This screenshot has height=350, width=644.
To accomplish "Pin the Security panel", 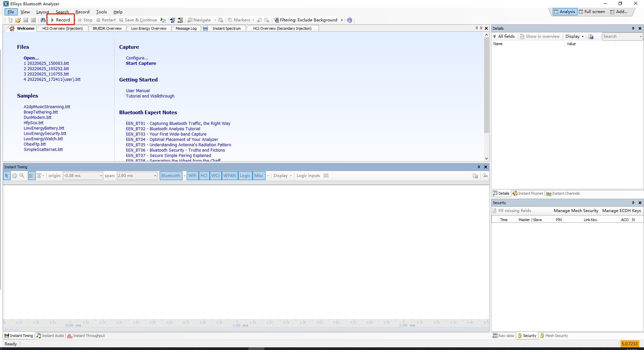I will tap(633, 203).
